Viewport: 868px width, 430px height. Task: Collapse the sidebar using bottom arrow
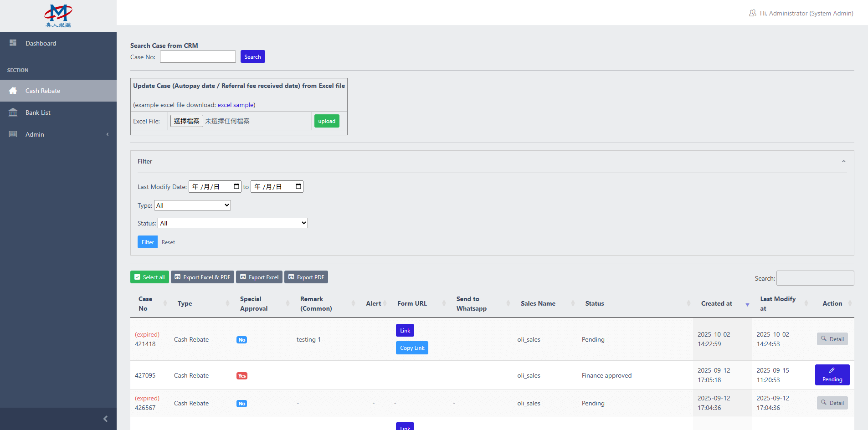coord(105,419)
